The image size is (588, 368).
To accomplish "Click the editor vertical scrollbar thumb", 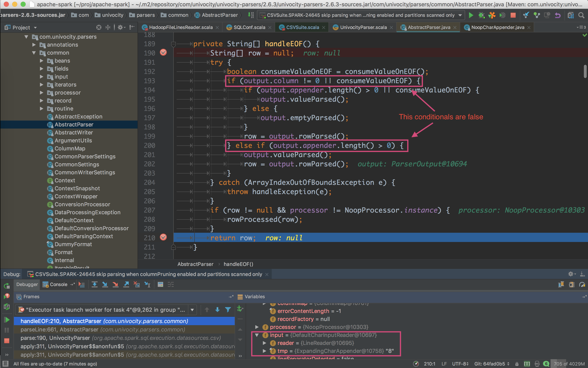I will [585, 71].
